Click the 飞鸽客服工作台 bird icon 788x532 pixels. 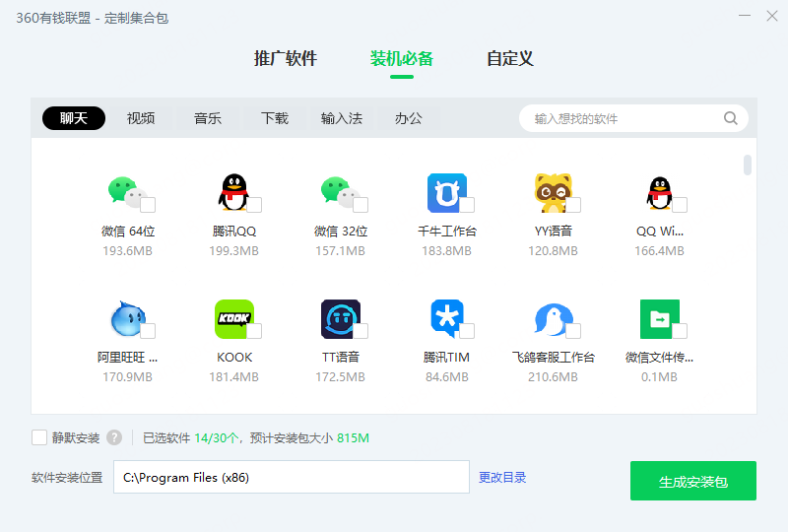tap(553, 319)
